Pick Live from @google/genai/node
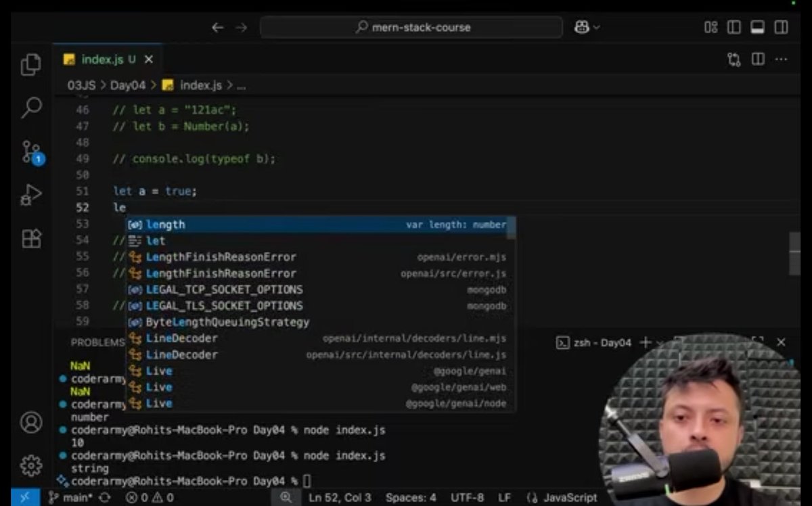The width and height of the screenshot is (812, 506). 317,403
